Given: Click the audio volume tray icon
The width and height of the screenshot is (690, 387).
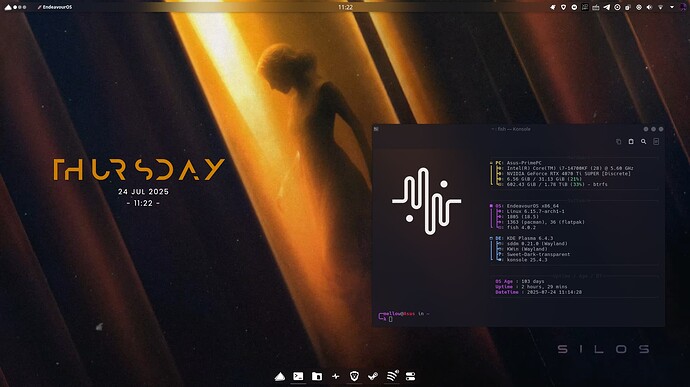Looking at the screenshot, I should tap(650, 7).
